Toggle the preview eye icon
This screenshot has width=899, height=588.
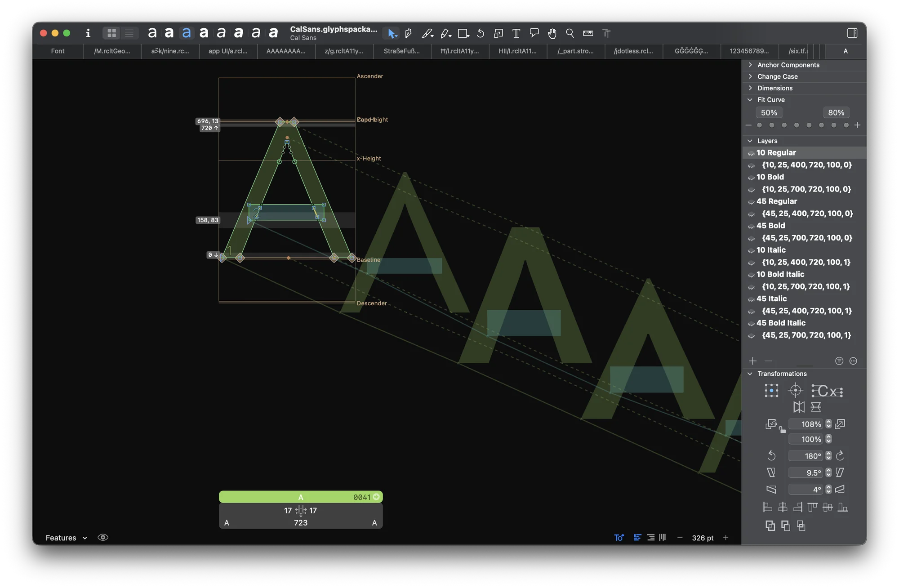click(103, 538)
